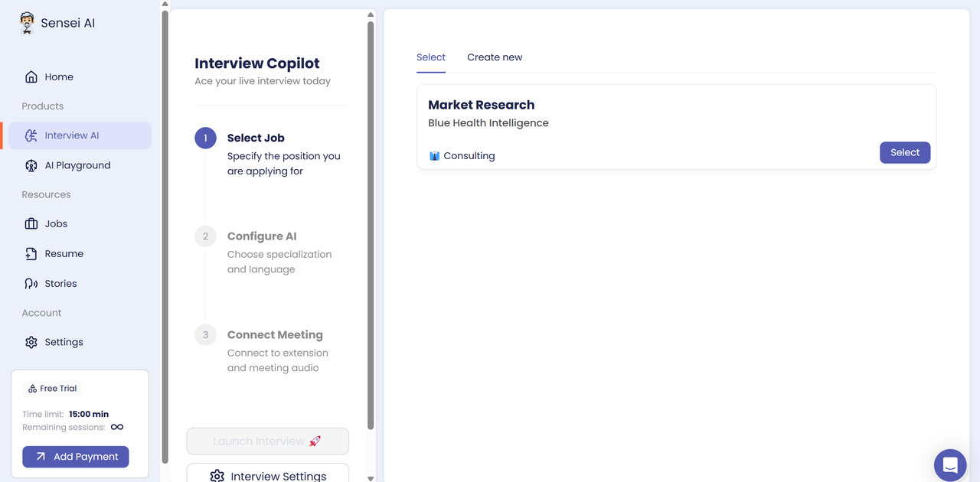Click step 2 Configure AI
Viewport: 980px width, 482px height.
[x=262, y=236]
